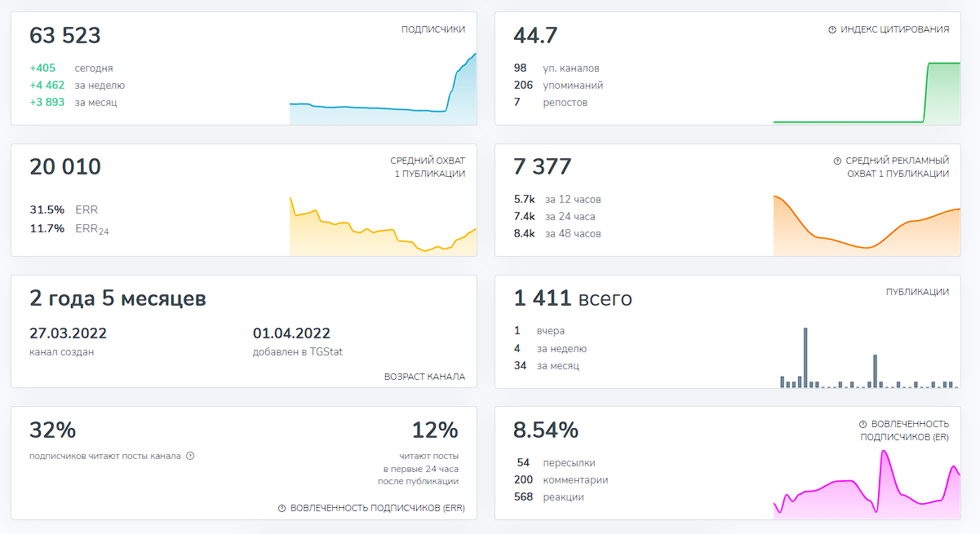
Task: Click the green citation index chart
Action: pos(867,92)
